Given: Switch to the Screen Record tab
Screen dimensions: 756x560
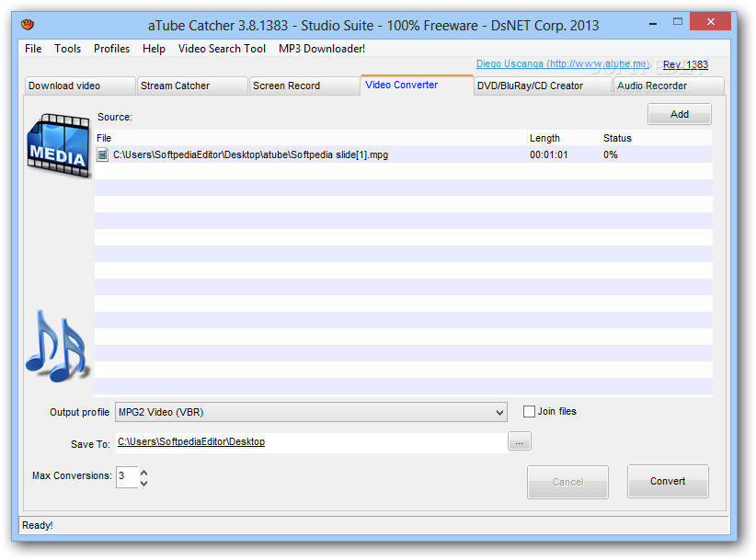Looking at the screenshot, I should coord(304,86).
